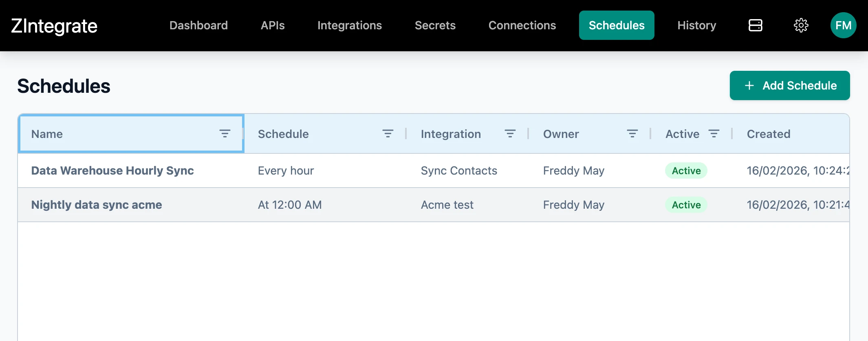The image size is (868, 341).
Task: Open filter menu for Owner column
Action: click(x=632, y=133)
